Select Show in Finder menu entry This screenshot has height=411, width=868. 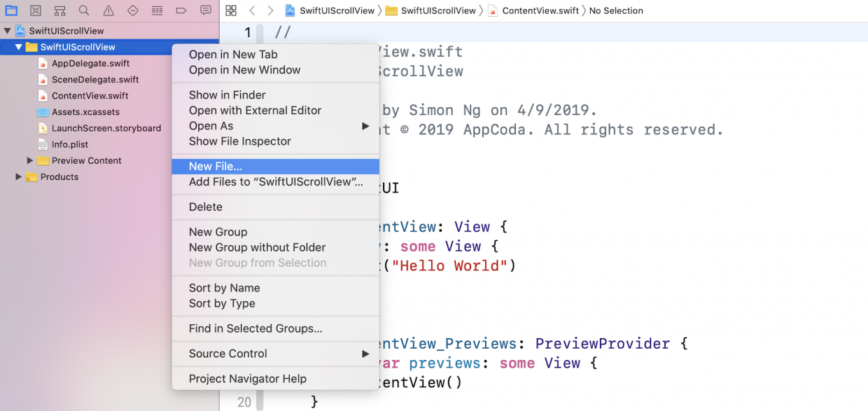pyautogui.click(x=227, y=95)
